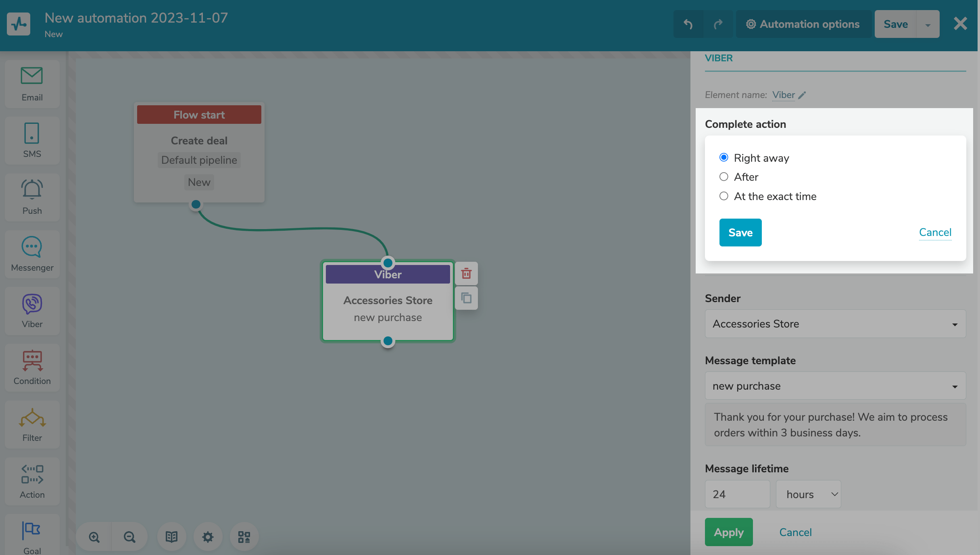
Task: Open the Sender Accessories Store dropdown
Action: pyautogui.click(x=835, y=324)
